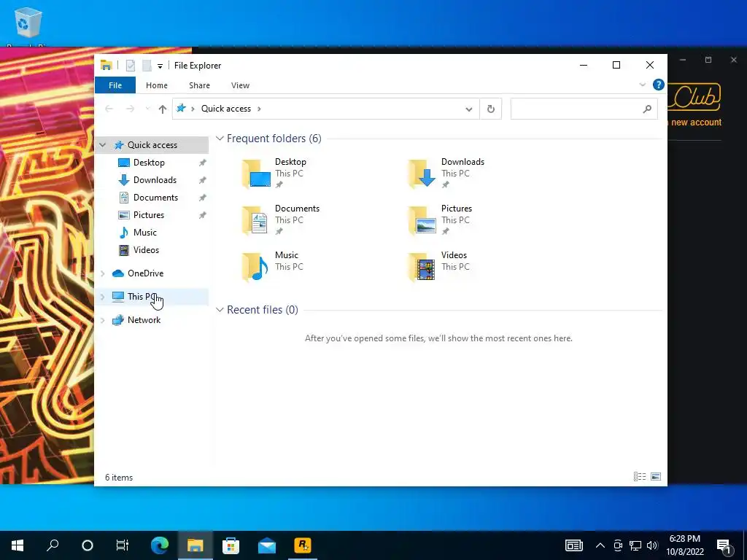This screenshot has width=747, height=560.
Task: Click the Forward navigation arrow
Action: click(130, 109)
